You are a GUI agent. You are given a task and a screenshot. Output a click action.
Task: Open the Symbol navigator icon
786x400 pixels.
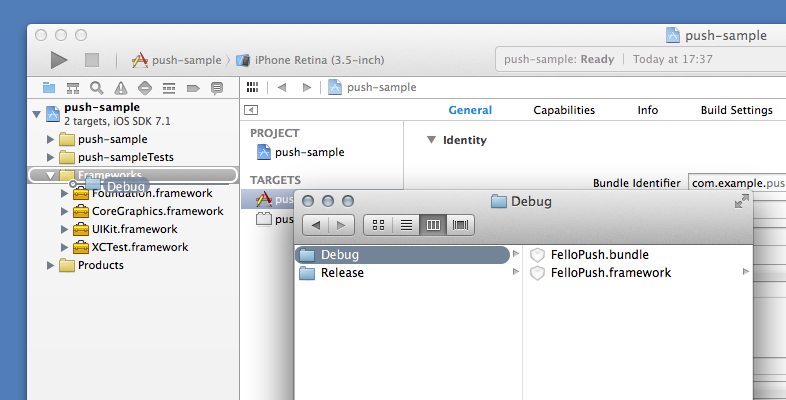click(73, 88)
